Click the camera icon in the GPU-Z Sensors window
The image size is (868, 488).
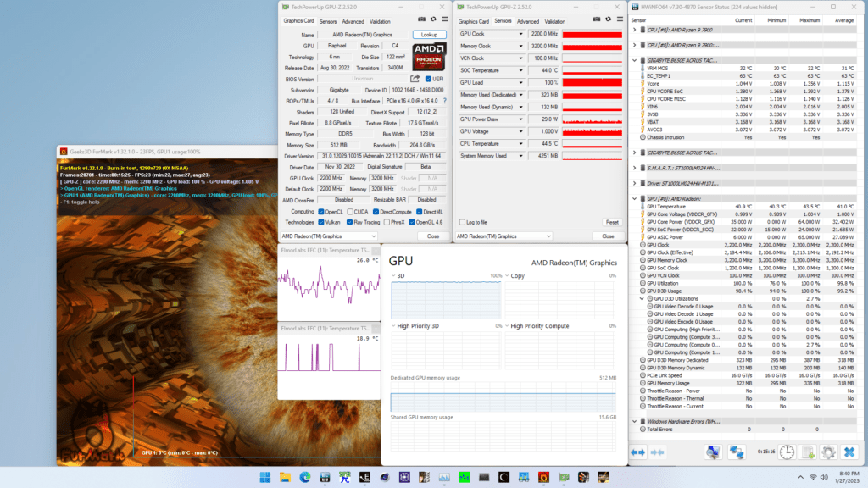pyautogui.click(x=597, y=20)
